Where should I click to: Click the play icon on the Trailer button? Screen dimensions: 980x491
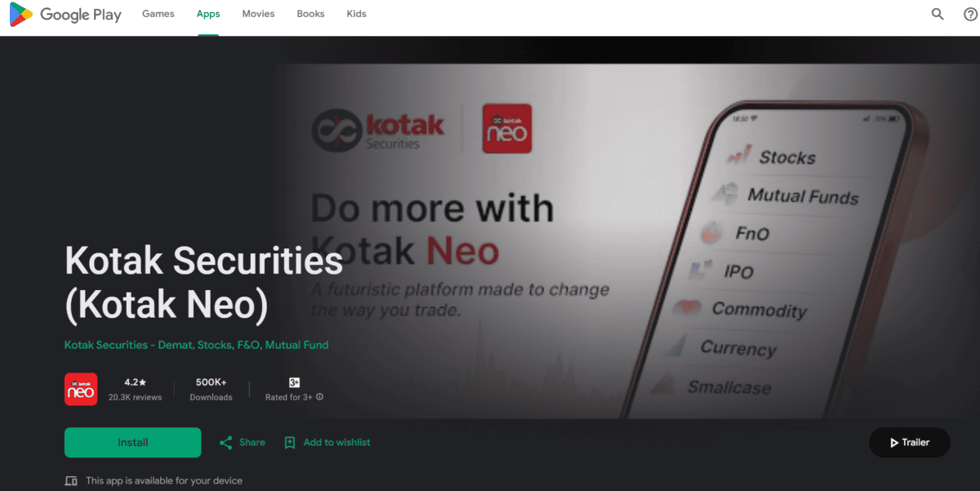pyautogui.click(x=894, y=443)
